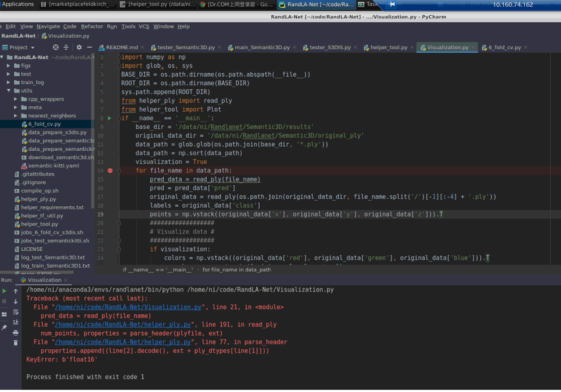Expand the nearest_neighbors folder
561x392 pixels.
pos(16,116)
